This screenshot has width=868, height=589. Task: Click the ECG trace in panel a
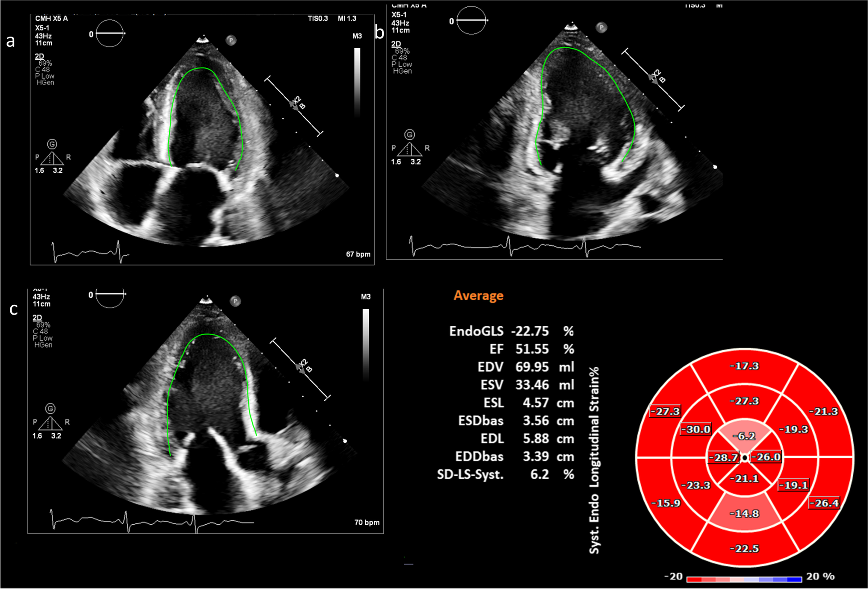(x=91, y=252)
